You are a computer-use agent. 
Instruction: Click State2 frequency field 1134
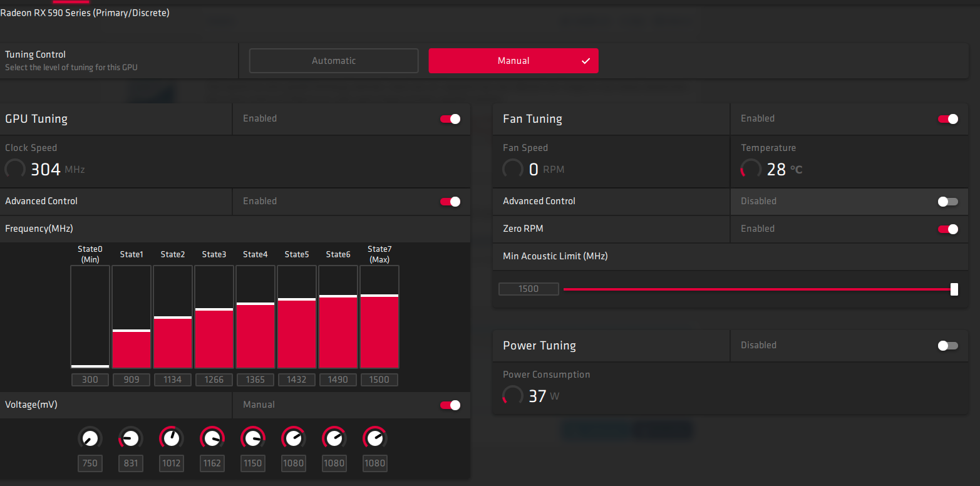[x=173, y=380]
